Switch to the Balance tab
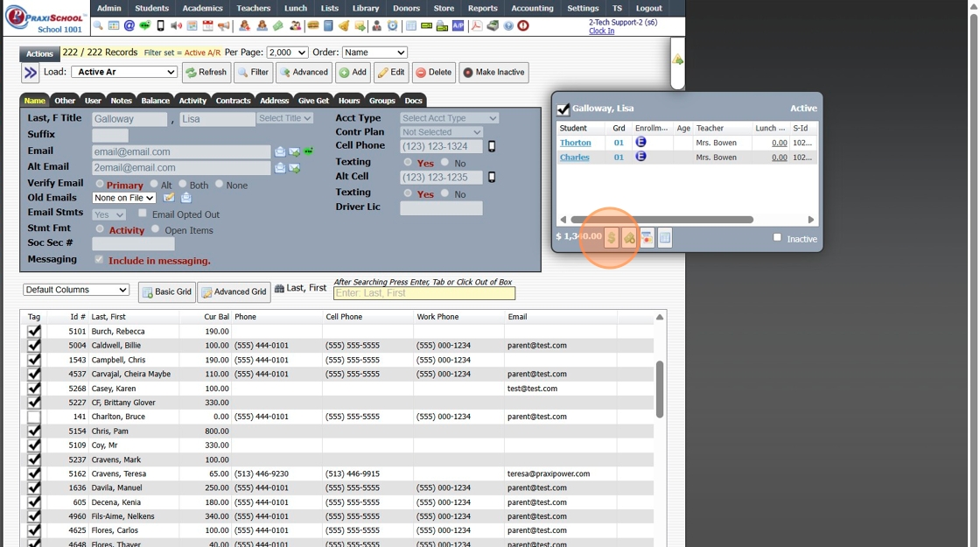The height and width of the screenshot is (547, 980). coord(155,101)
